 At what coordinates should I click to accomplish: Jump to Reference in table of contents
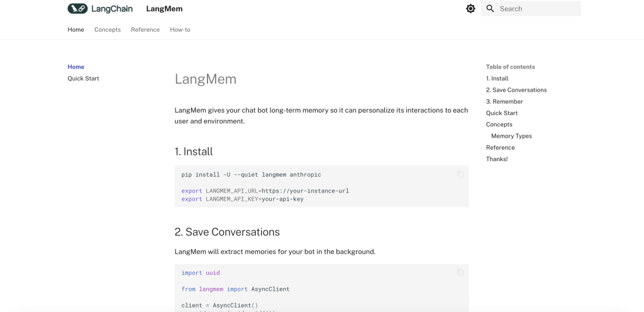click(x=500, y=147)
